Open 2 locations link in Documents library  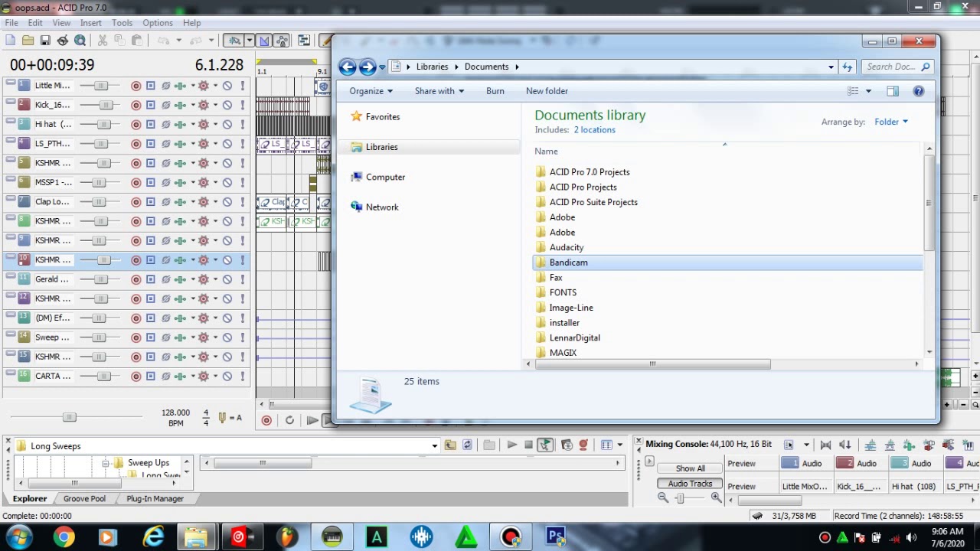tap(594, 130)
